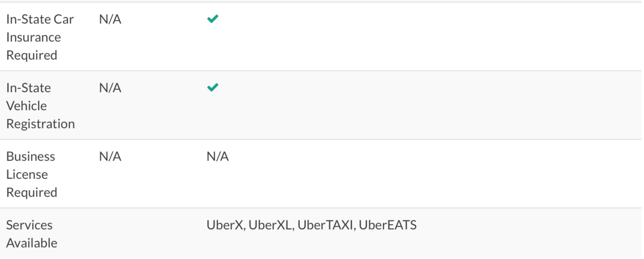Screen dimensions: 644x259
Task: Click the UberXL service text
Action: 271,225
